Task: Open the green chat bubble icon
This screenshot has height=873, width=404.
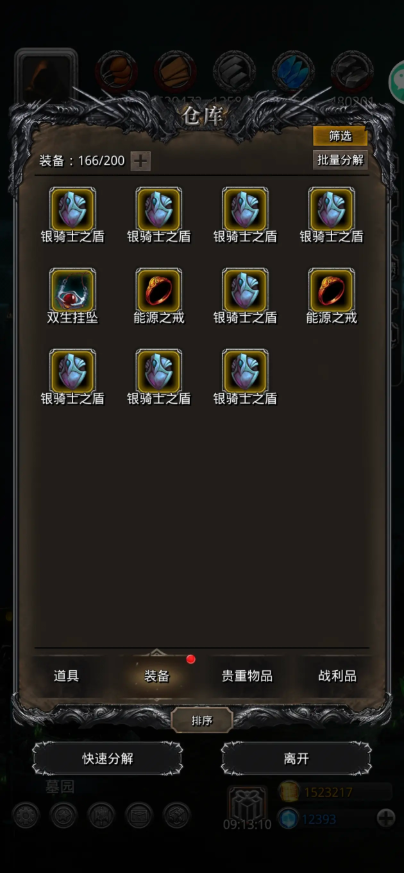Action: (x=397, y=82)
